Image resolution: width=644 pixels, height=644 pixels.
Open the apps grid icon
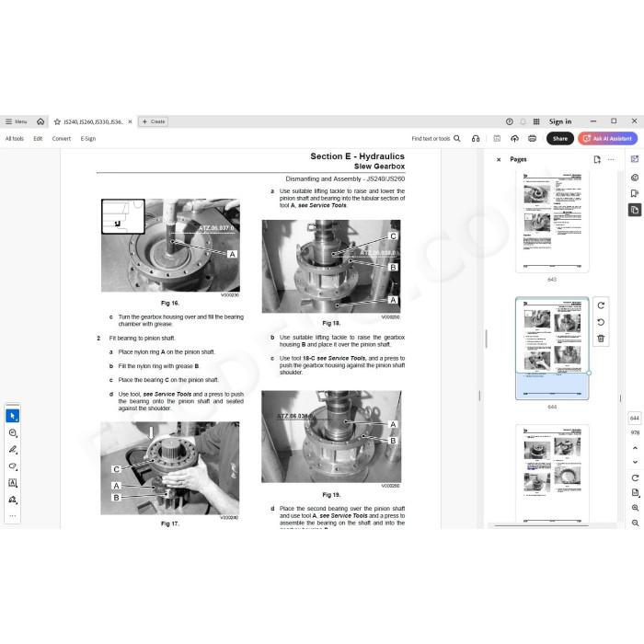[536, 121]
